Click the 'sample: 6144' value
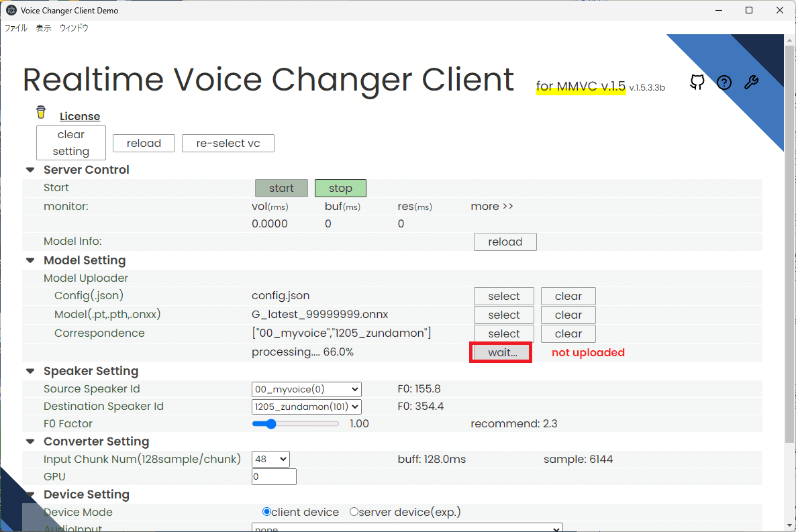Viewport: 796px width, 532px height. tap(579, 460)
